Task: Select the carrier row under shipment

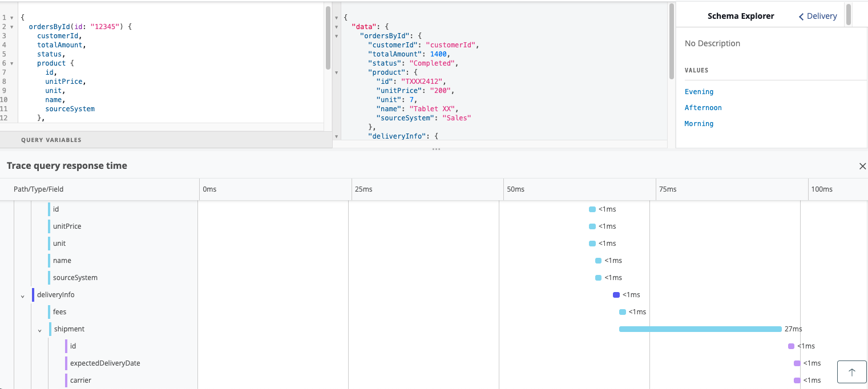Action: click(80, 380)
